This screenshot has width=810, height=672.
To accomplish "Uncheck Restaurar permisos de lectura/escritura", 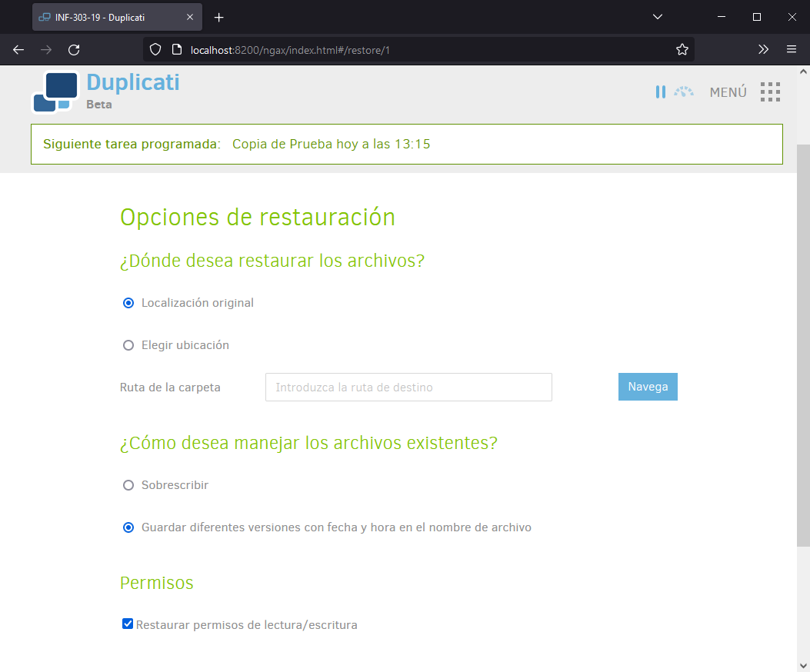I will click(x=128, y=624).
